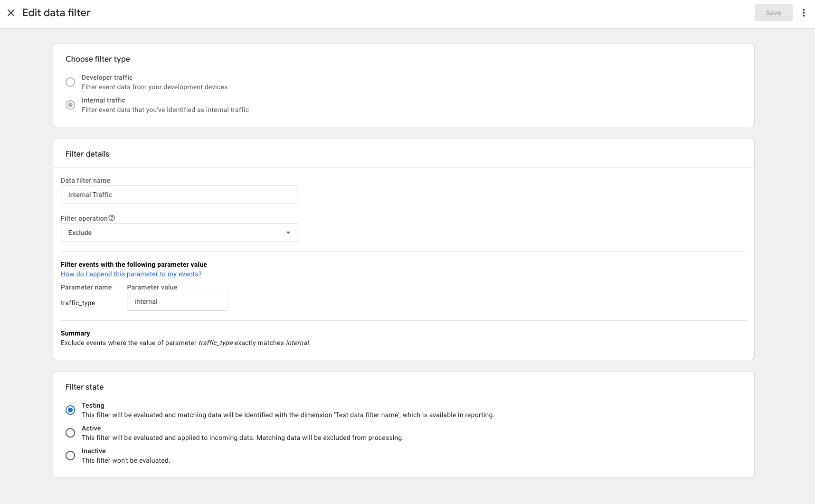Screen dimensions: 815x504
Task: Click the Exclude dropdown arrow
Action: tap(288, 233)
